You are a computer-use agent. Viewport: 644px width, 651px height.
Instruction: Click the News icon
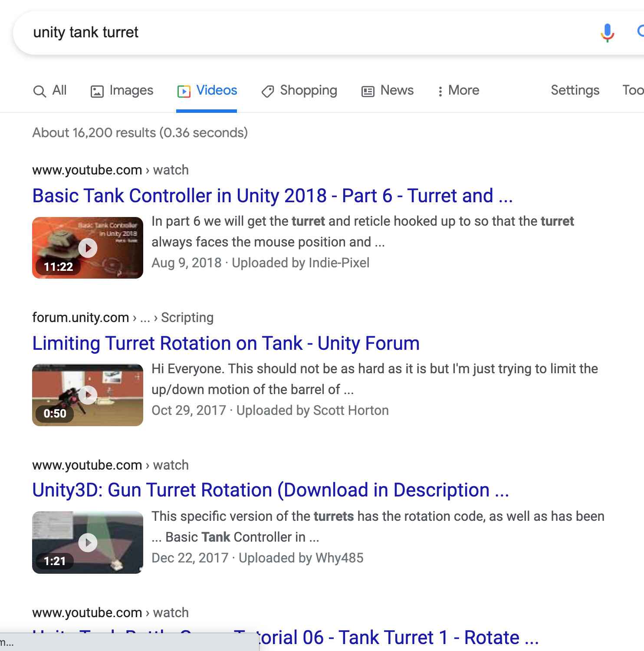tap(368, 90)
